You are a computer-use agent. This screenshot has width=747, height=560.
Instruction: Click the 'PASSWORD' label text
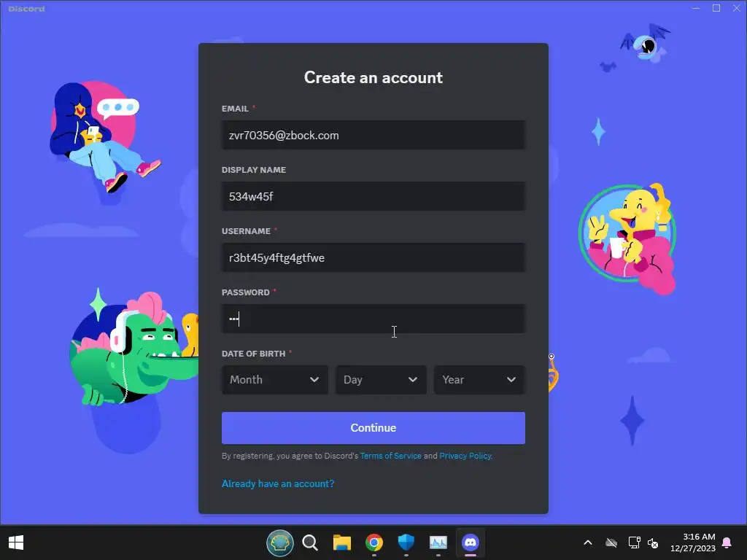point(245,292)
